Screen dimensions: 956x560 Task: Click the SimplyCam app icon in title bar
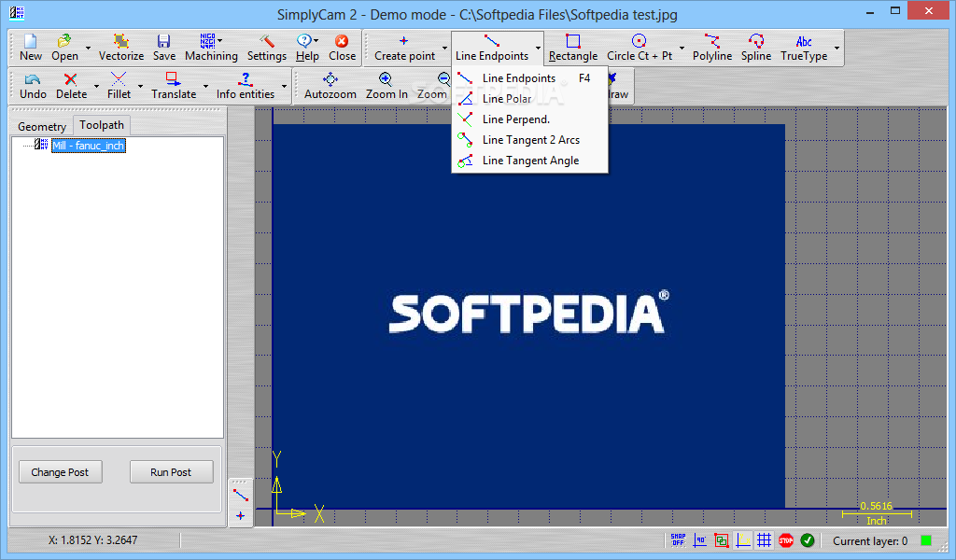click(x=17, y=12)
